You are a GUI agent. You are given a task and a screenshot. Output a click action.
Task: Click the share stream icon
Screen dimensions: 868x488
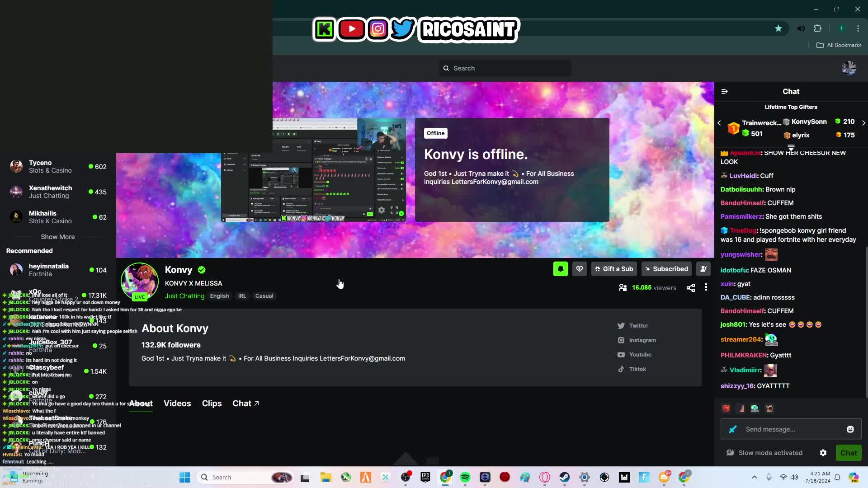click(x=690, y=287)
